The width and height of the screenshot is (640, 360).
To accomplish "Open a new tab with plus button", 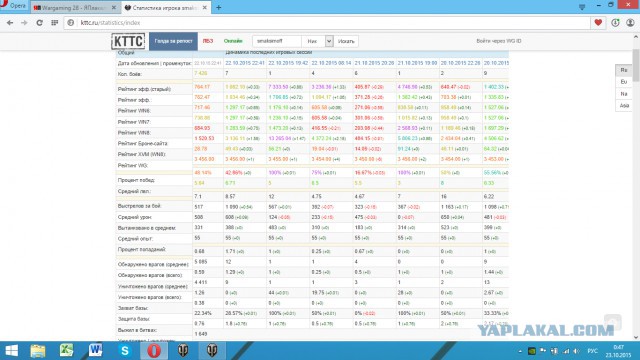I will 219,7.
